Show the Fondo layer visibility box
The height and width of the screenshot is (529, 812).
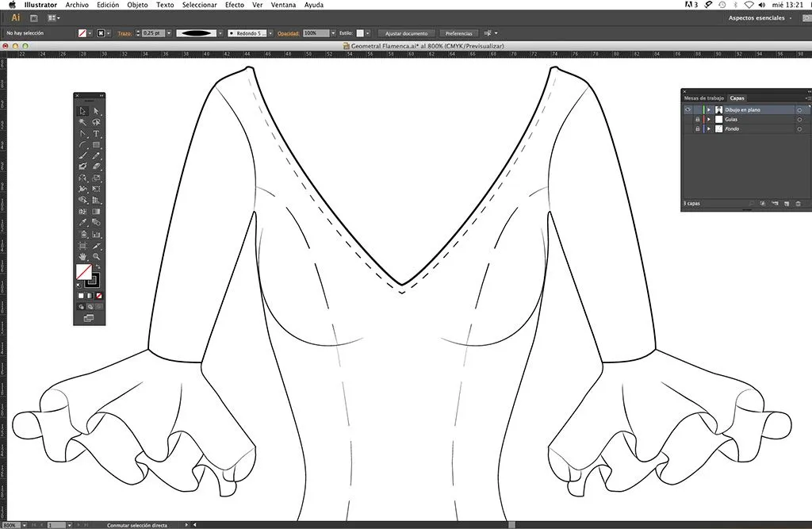click(688, 128)
